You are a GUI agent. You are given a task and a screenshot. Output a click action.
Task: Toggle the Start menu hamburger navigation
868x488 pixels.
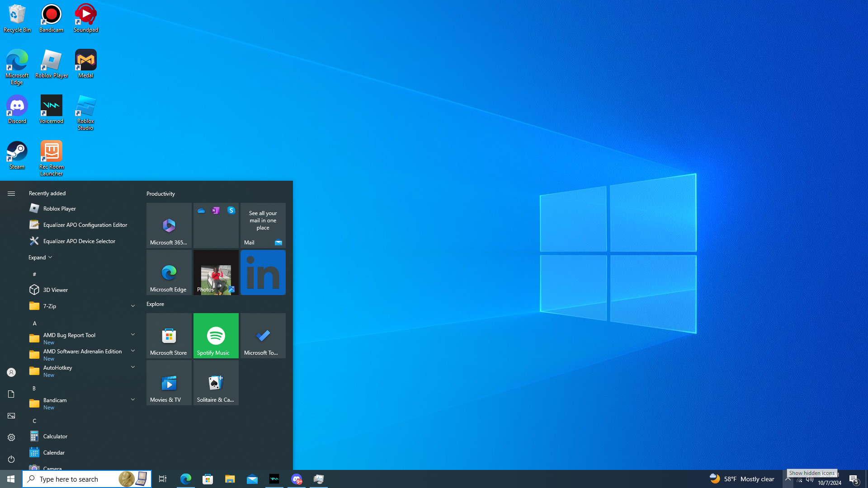tap(11, 193)
